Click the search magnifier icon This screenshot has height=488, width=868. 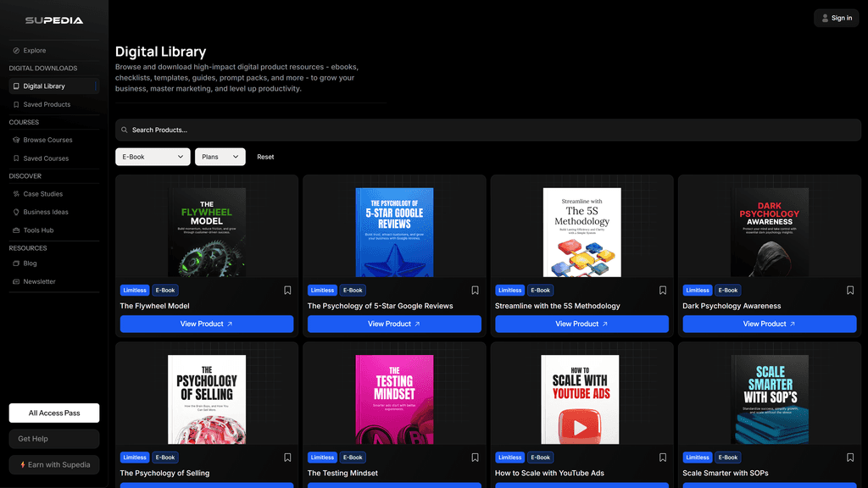click(124, 129)
